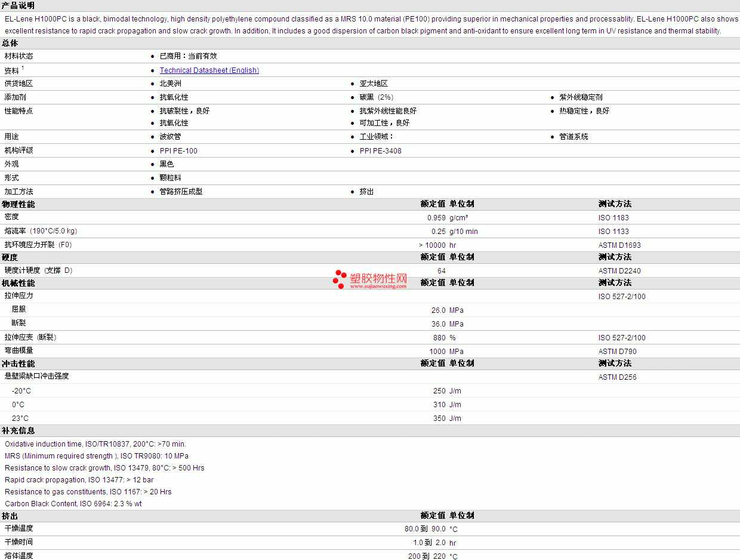Click the 抗破裂性，良好 feature

tap(185, 111)
